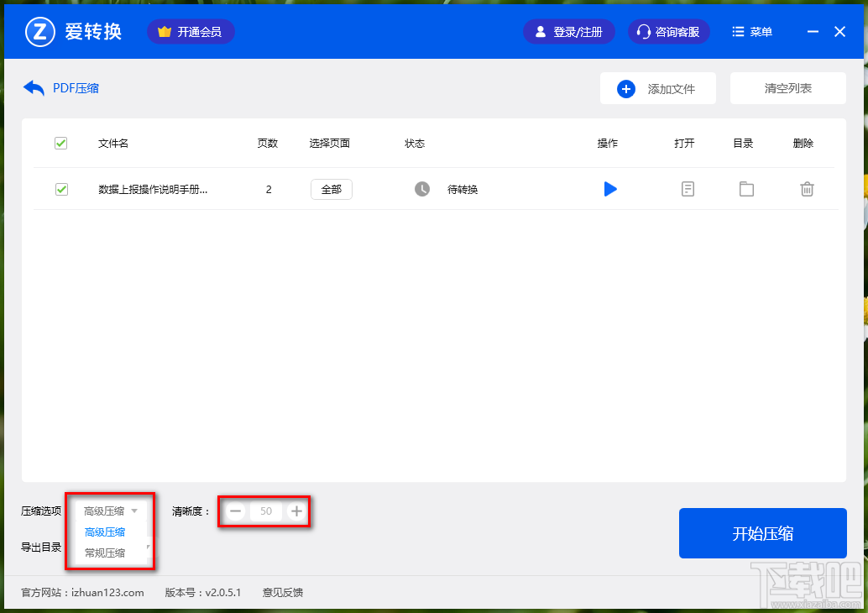The height and width of the screenshot is (613, 868).
Task: Increase 清晰度 using the plus stepper
Action: point(295,511)
